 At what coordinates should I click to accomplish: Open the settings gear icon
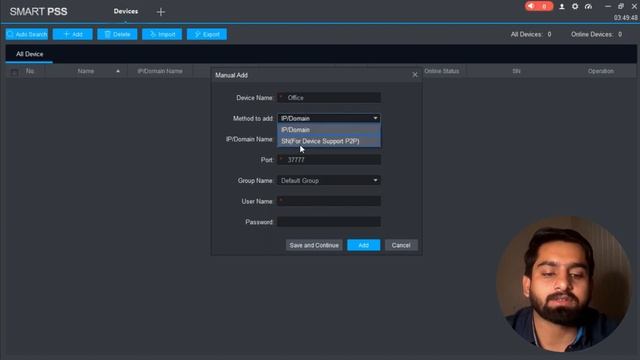[575, 7]
